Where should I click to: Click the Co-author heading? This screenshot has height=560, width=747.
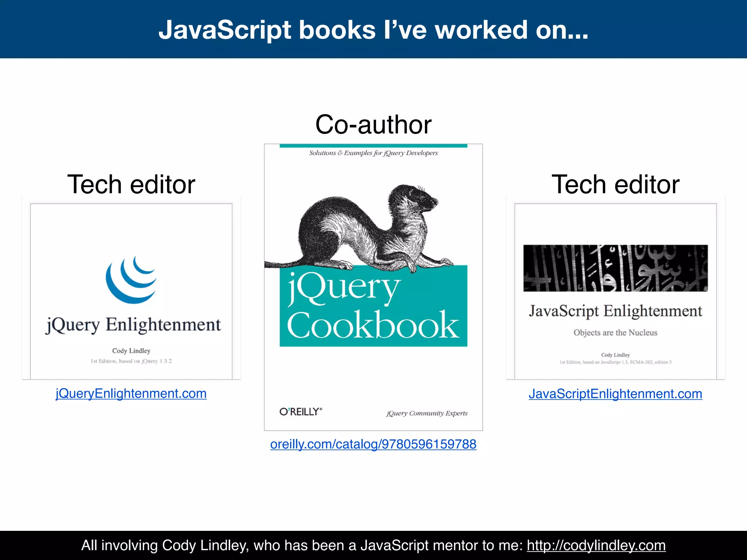click(373, 125)
